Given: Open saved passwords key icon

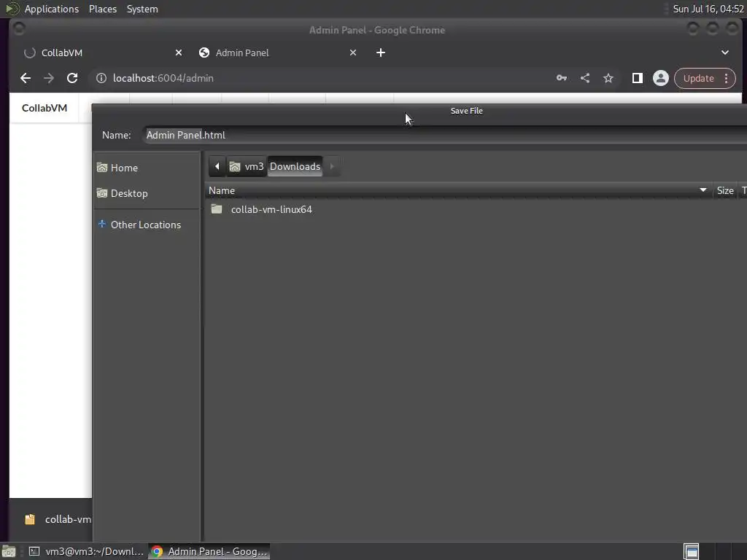Looking at the screenshot, I should click(562, 78).
